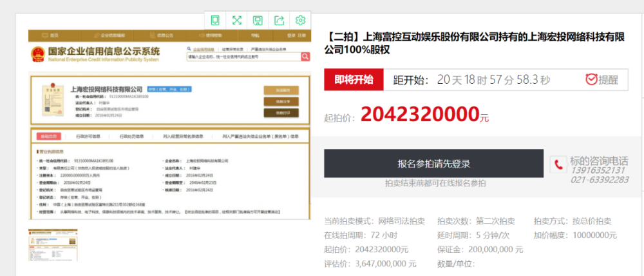The image size is (644, 276).
Task: Click 信息分享 button in embedded page
Action: pyautogui.click(x=281, y=102)
